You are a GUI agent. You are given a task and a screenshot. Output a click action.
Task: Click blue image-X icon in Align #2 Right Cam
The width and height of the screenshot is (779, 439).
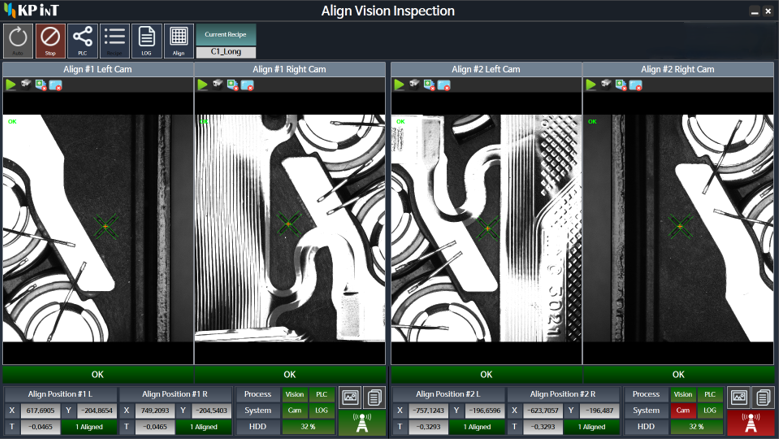pos(636,85)
